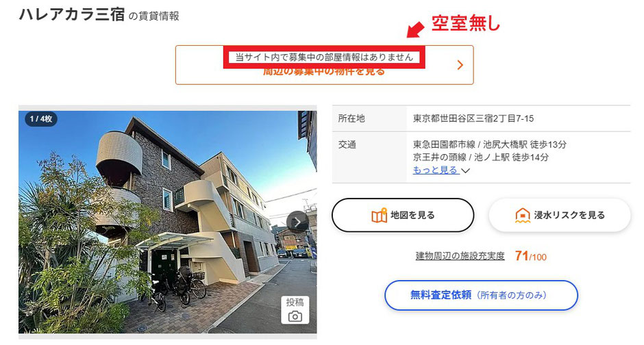This screenshot has height=345, width=644.
Task: Click the camera icon under 投稿
Action: [x=295, y=316]
